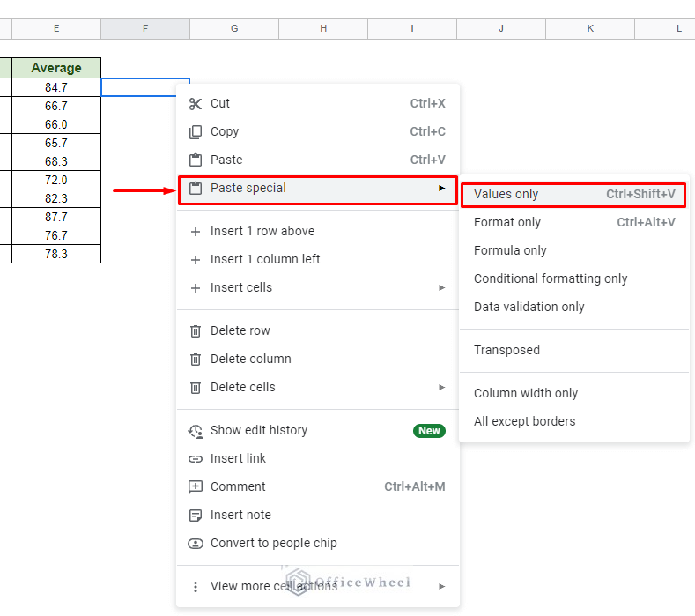Choose Insert 1 row above
This screenshot has width=695, height=616.
[x=262, y=232]
